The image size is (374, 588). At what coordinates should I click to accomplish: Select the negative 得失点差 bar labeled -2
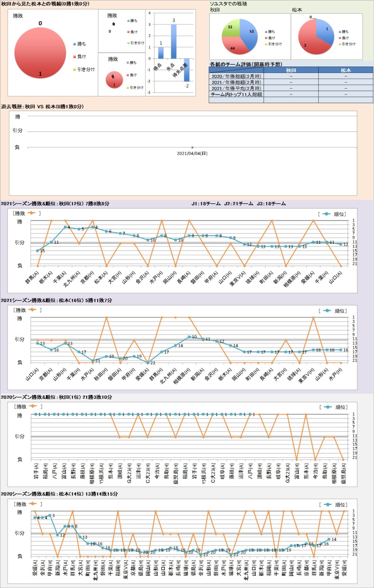click(187, 70)
